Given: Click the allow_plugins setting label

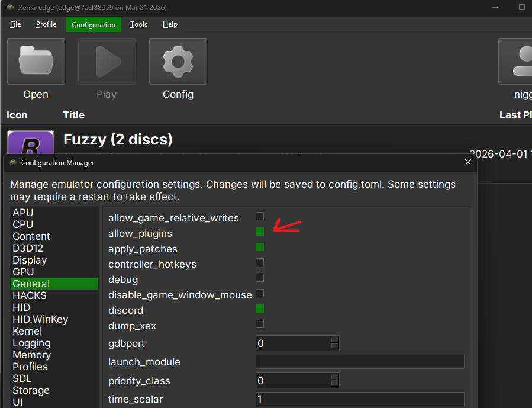Looking at the screenshot, I should (140, 233).
